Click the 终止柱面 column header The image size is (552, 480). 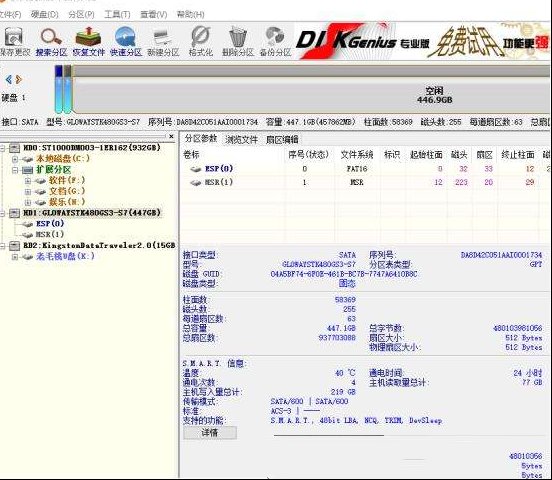518,155
